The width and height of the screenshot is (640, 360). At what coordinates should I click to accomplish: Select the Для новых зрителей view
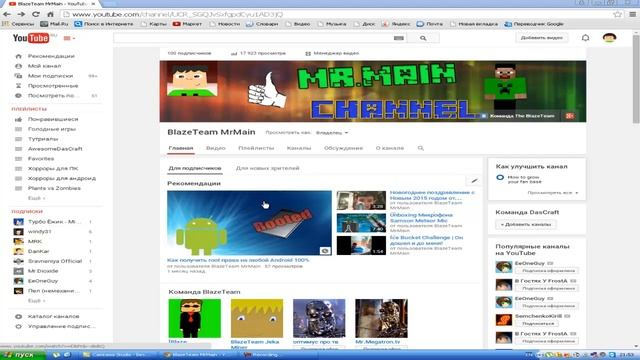[267, 168]
